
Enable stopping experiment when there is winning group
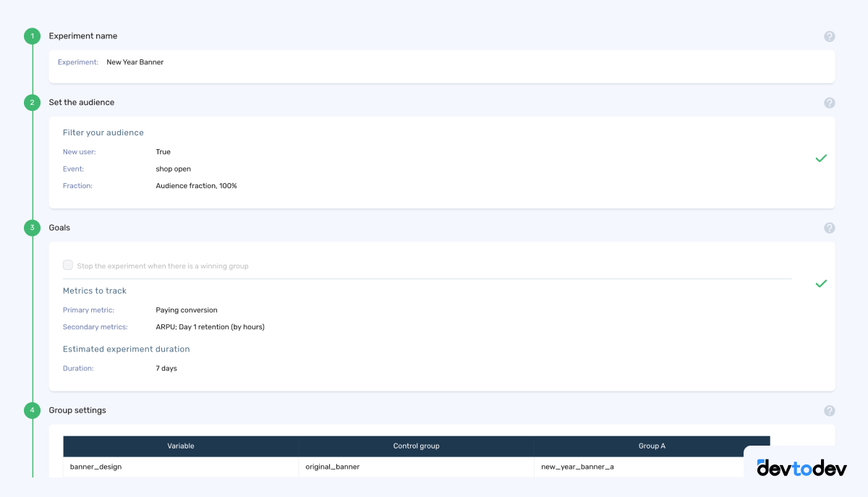click(x=67, y=265)
